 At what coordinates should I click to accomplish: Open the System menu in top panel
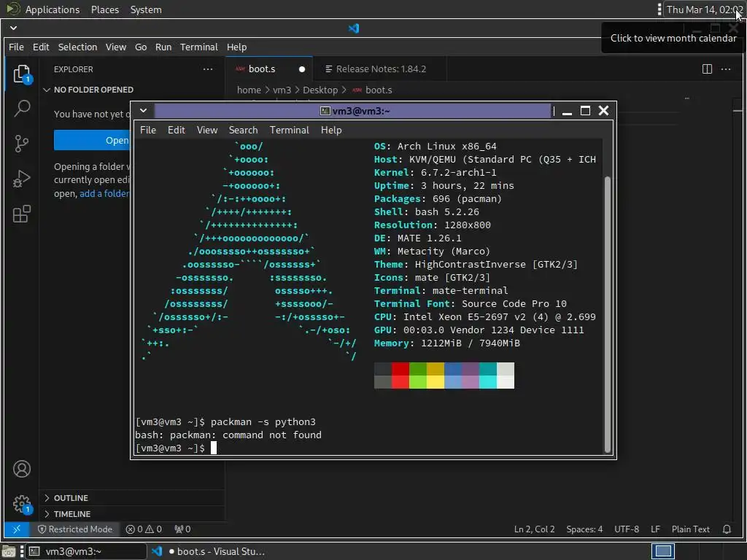[x=146, y=9]
